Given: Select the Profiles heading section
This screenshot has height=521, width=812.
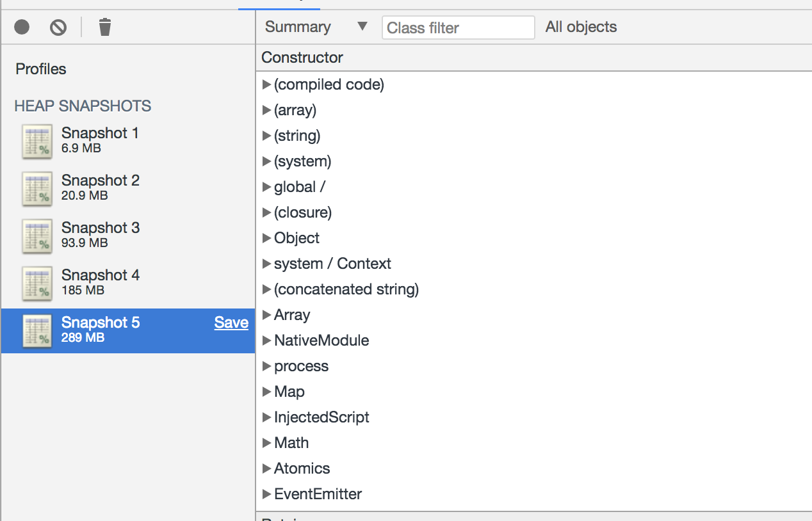Looking at the screenshot, I should pos(40,69).
